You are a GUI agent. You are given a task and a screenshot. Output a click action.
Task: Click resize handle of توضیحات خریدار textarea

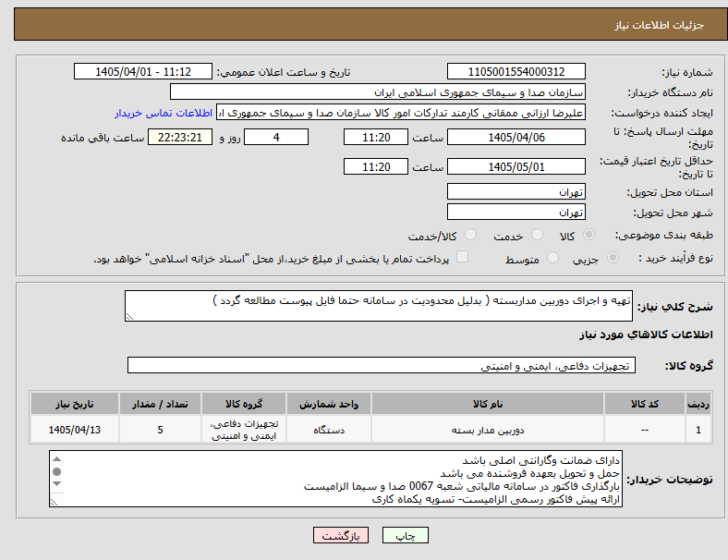[54, 502]
